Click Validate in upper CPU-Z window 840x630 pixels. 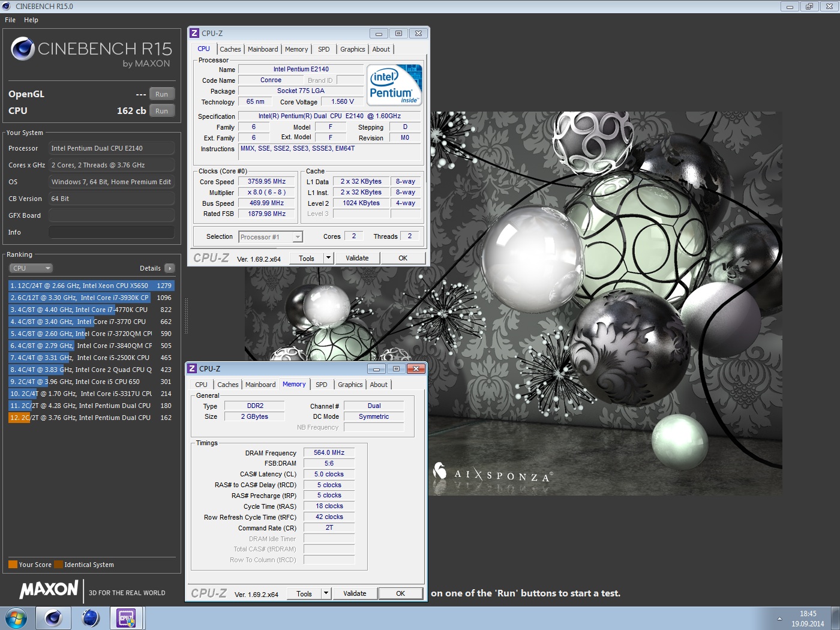(357, 258)
